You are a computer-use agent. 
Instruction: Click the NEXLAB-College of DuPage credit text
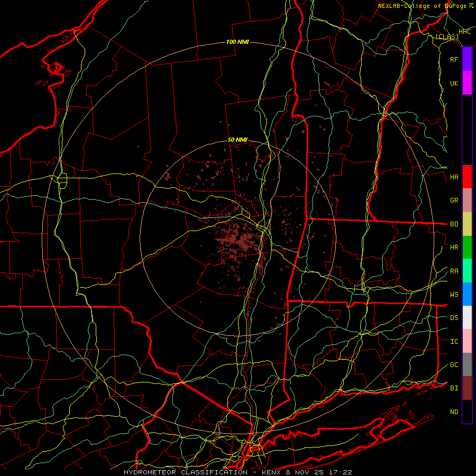point(422,6)
